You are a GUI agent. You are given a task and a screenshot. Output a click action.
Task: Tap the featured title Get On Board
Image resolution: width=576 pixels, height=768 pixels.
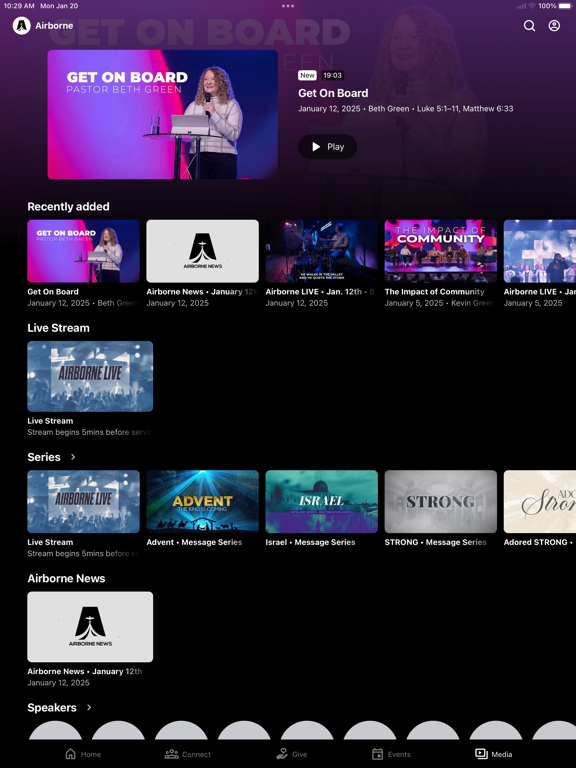(333, 93)
